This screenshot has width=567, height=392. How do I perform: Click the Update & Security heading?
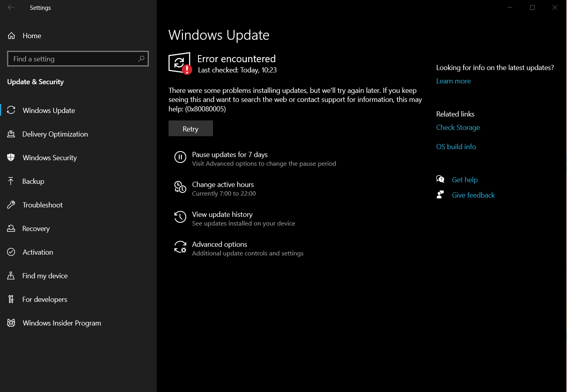coord(35,82)
